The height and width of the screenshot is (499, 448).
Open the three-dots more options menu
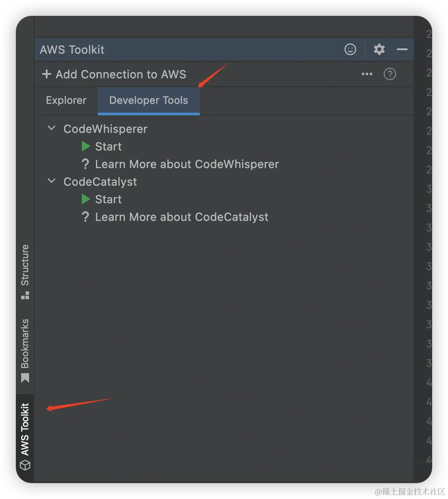click(367, 74)
